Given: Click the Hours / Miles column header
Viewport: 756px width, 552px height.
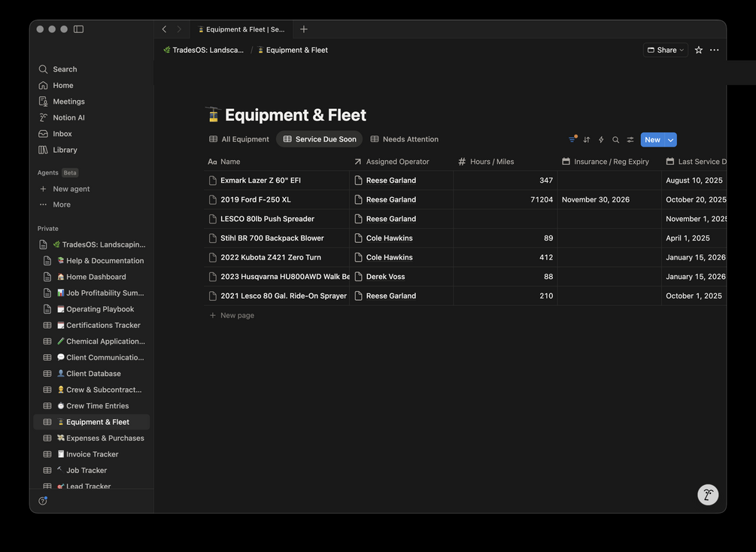Looking at the screenshot, I should click(x=492, y=162).
